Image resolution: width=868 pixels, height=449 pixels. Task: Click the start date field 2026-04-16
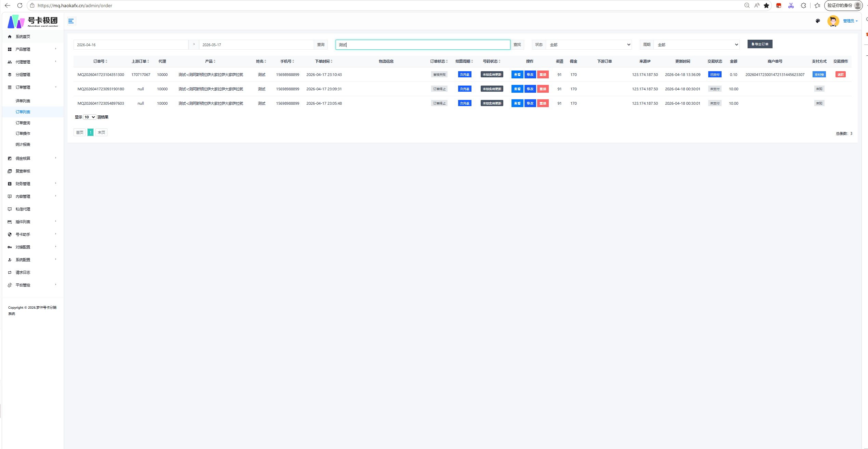tap(131, 45)
